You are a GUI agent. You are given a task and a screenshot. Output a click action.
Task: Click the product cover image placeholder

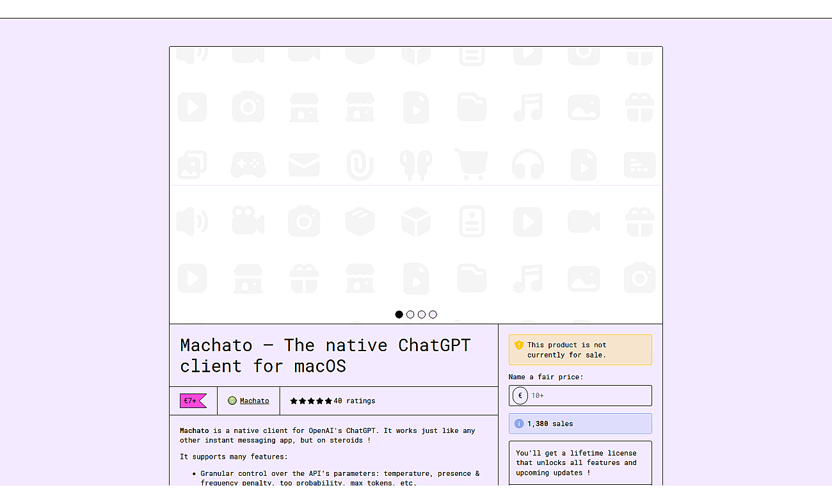(416, 185)
